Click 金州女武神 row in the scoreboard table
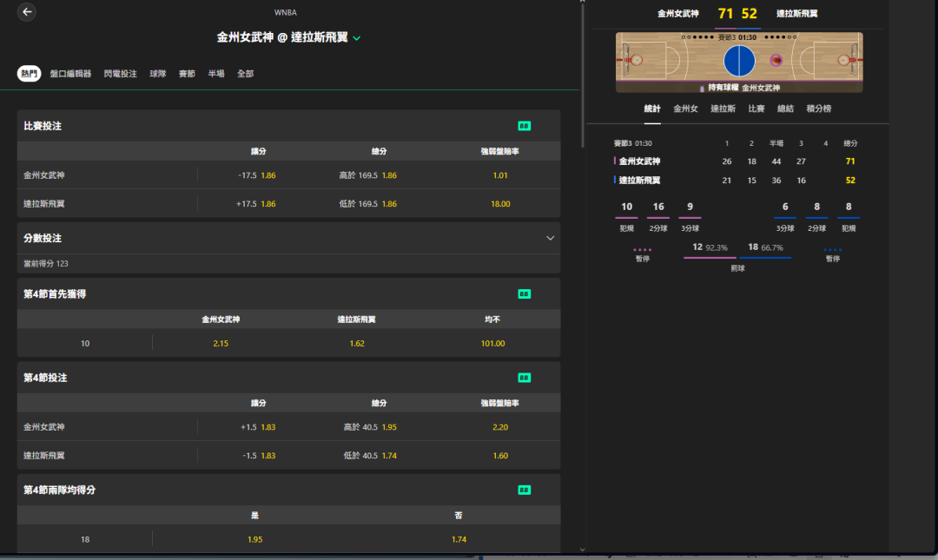The image size is (938, 560). 736,161
